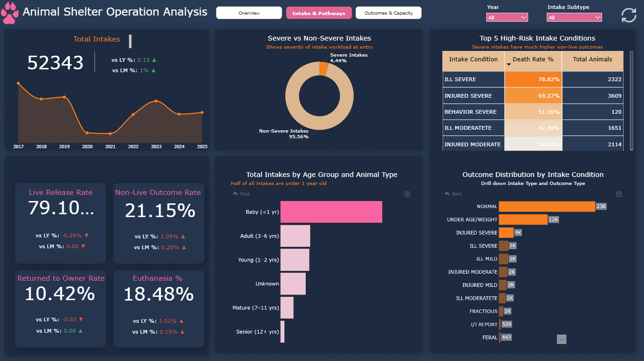Select the Young (1–2 yrs) bar
This screenshot has width=644, height=361.
tap(295, 260)
